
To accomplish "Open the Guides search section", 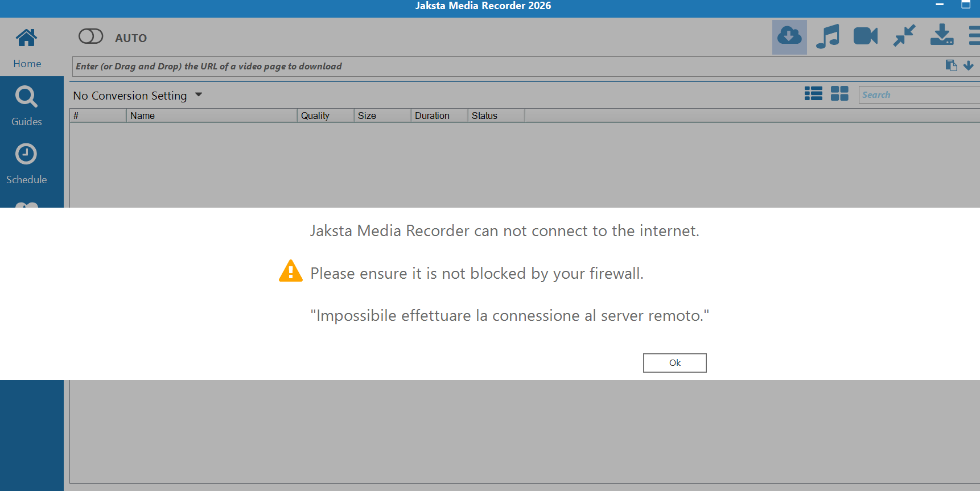I will click(x=27, y=106).
